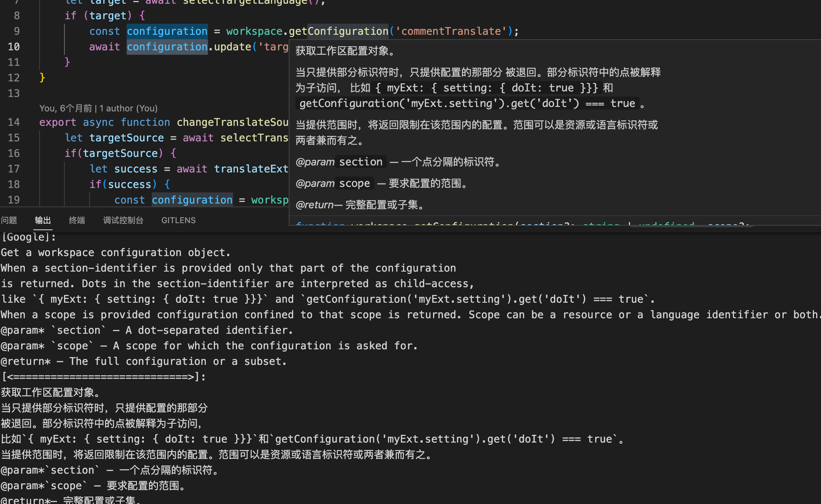Open the 问题 panel tab
The image size is (821, 504).
coord(10,220)
